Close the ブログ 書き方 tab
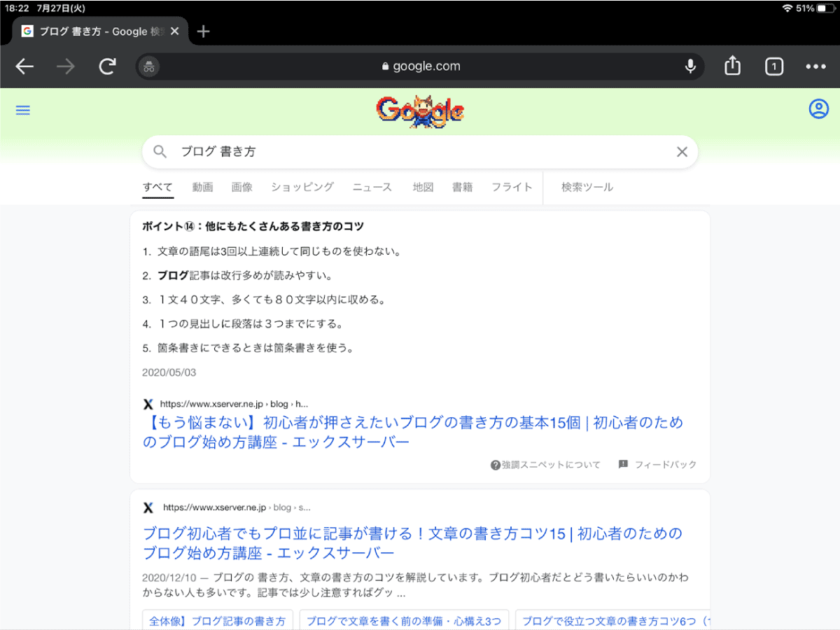Screen dimensions: 840x630 coord(174,31)
